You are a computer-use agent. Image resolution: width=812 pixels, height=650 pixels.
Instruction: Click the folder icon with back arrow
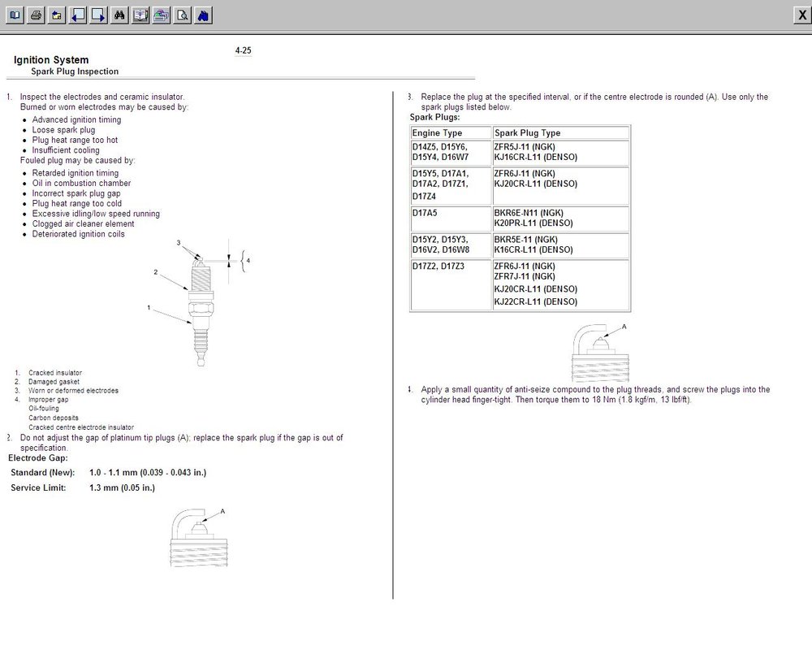57,15
